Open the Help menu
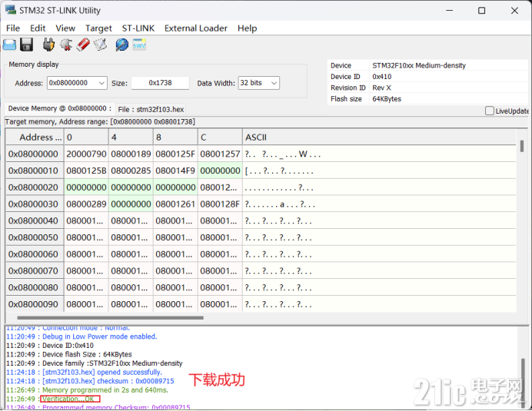Screen dimensions: 532x411 (x=247, y=28)
